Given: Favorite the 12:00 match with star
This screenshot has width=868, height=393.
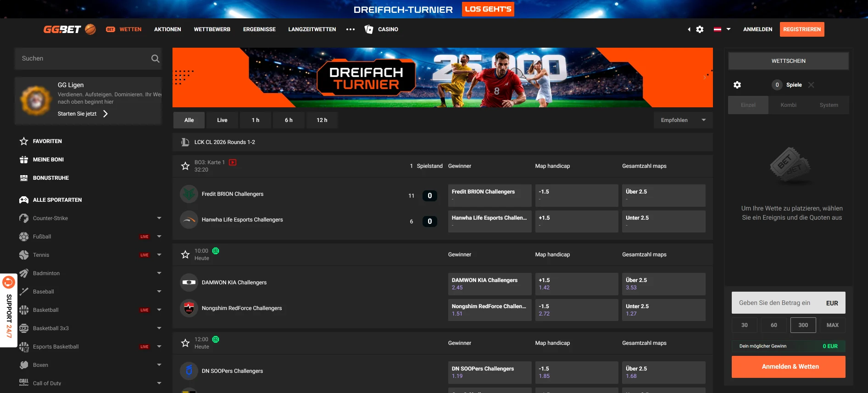Looking at the screenshot, I should [x=185, y=343].
